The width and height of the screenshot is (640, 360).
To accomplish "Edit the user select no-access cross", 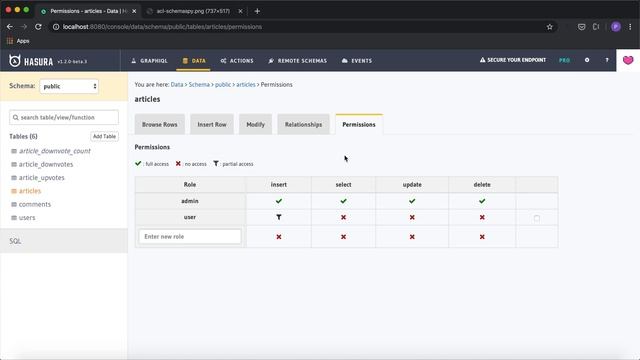I will click(x=343, y=217).
